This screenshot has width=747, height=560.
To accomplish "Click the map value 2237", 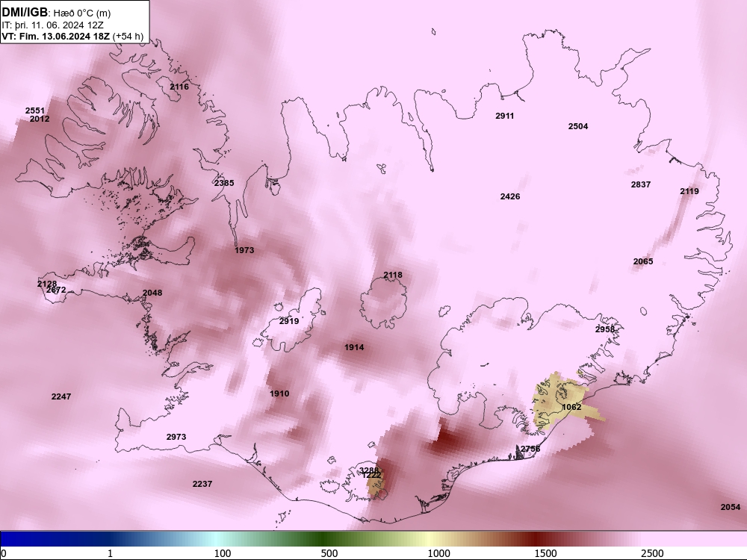I will tap(202, 485).
